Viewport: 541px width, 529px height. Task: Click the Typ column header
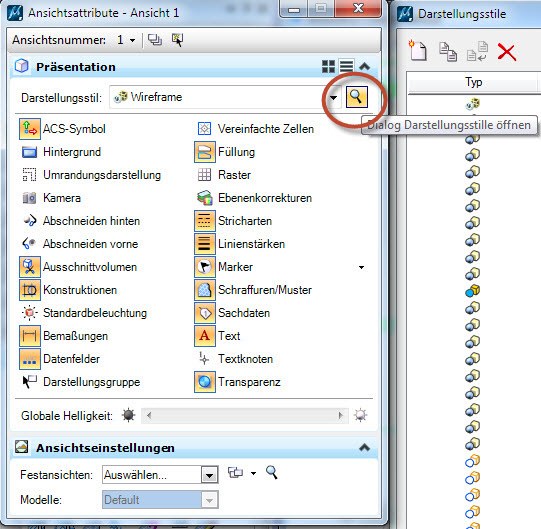[473, 82]
